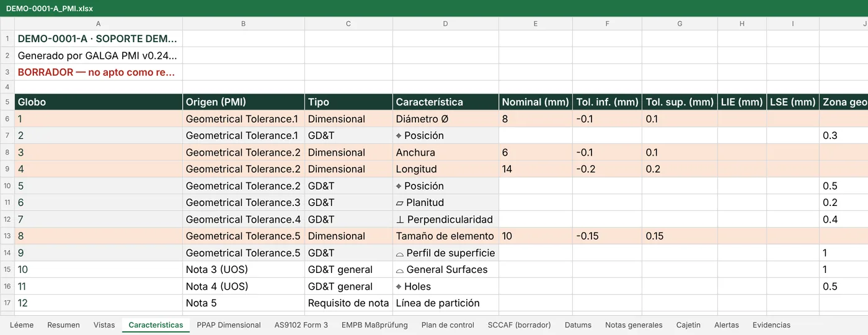
Task: Click cell 'Generado por GALGA PMI v0.24...'
Action: click(x=99, y=55)
